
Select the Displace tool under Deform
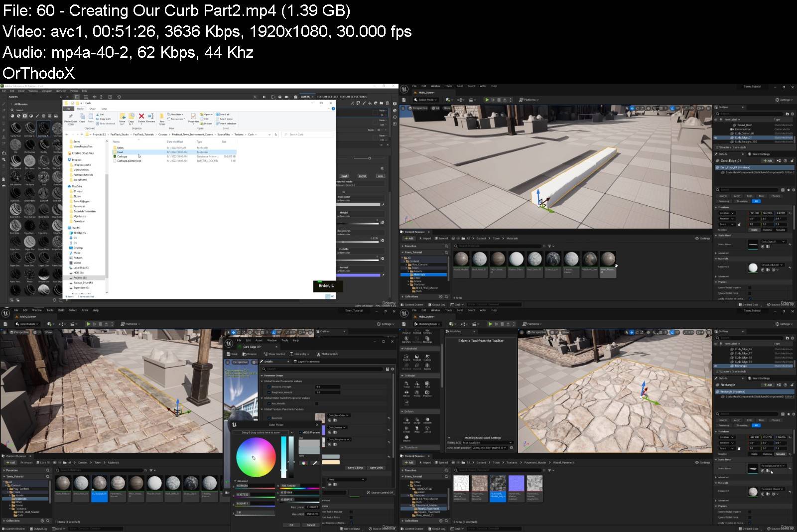coord(406,439)
